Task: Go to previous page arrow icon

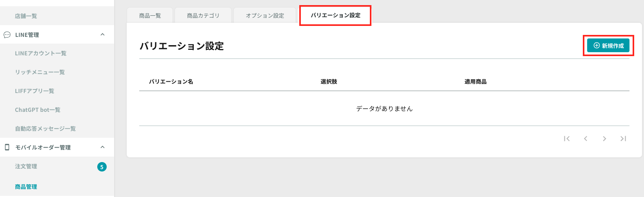Action: pos(586,139)
